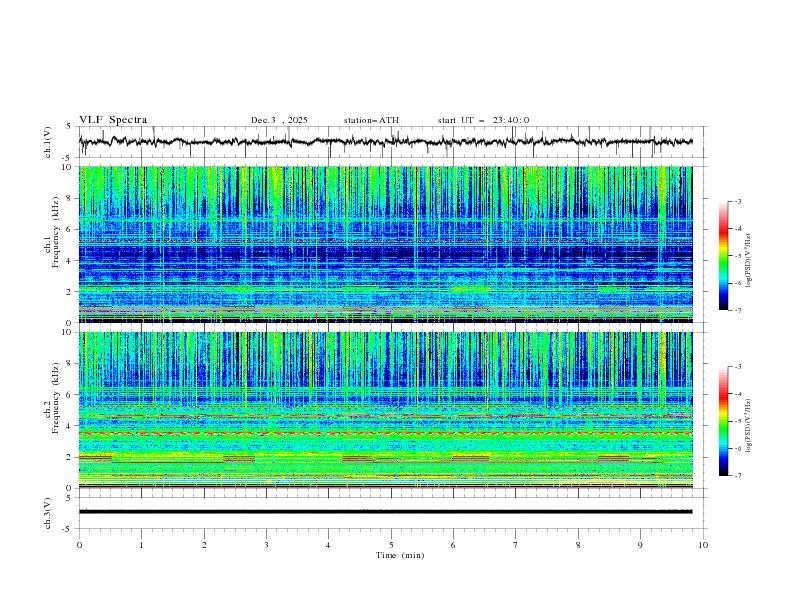
Task: Click the "VLF Spectra" plot title
Action: [x=113, y=120]
